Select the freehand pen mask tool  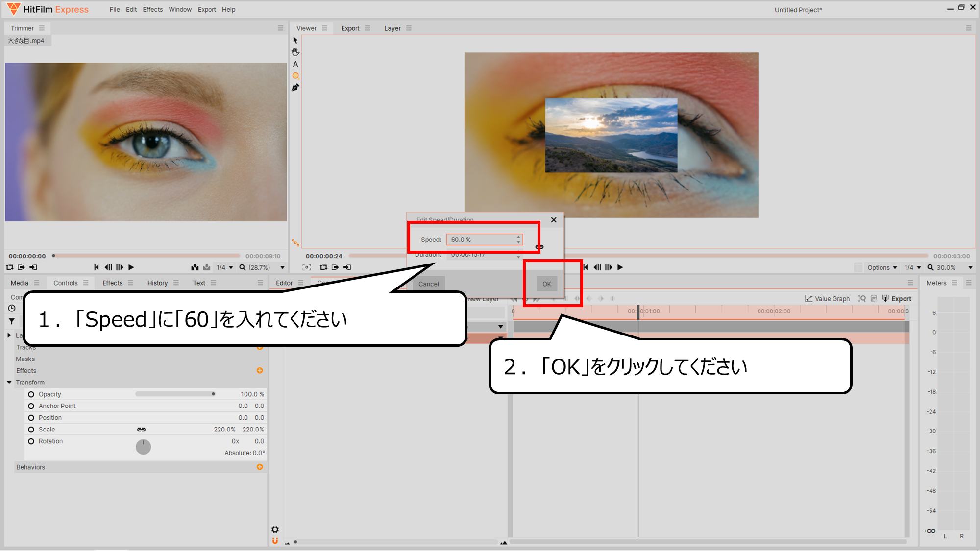[x=295, y=87]
